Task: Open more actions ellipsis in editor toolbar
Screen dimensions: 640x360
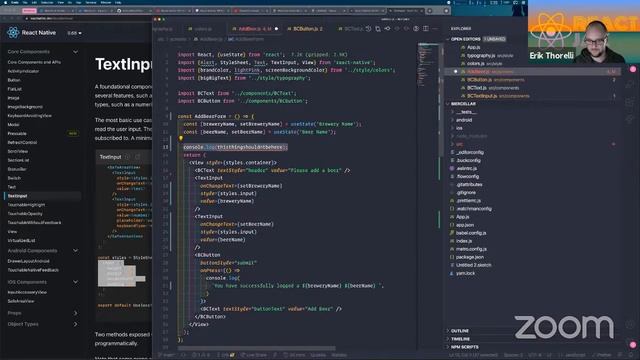Action: (435, 29)
